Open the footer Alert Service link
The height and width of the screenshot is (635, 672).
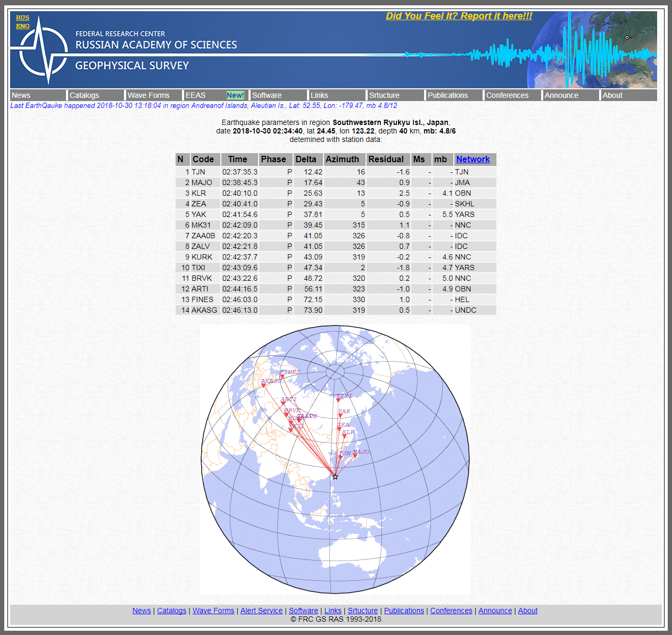click(x=261, y=611)
